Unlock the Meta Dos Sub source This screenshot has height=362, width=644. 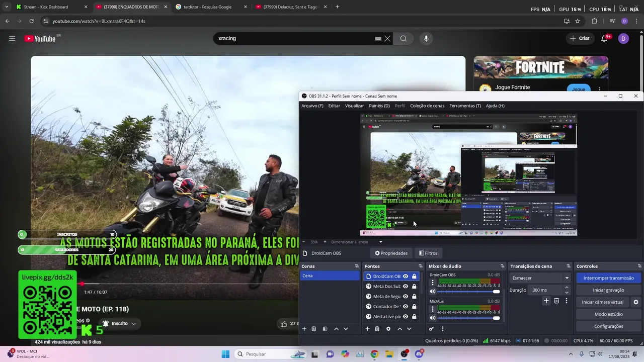pyautogui.click(x=414, y=286)
